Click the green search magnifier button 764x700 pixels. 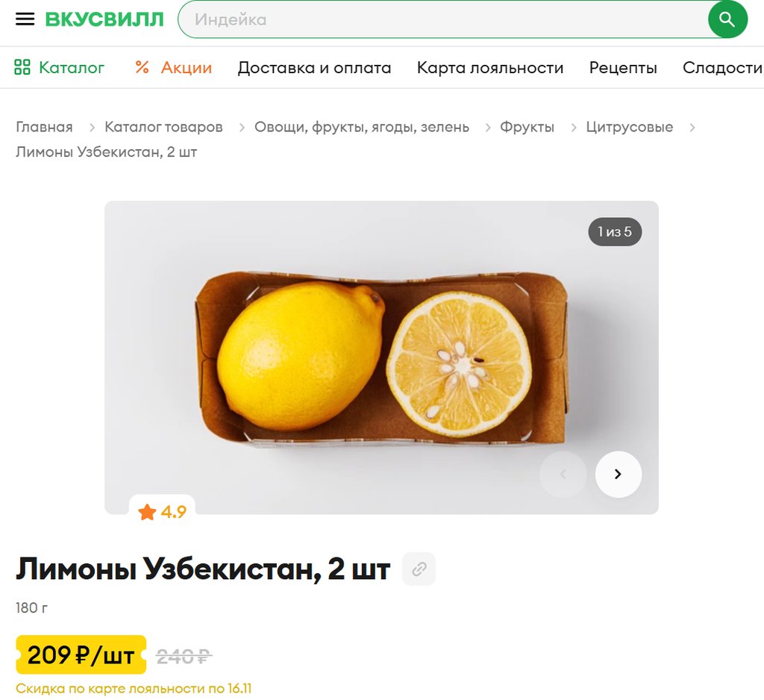pos(727,19)
